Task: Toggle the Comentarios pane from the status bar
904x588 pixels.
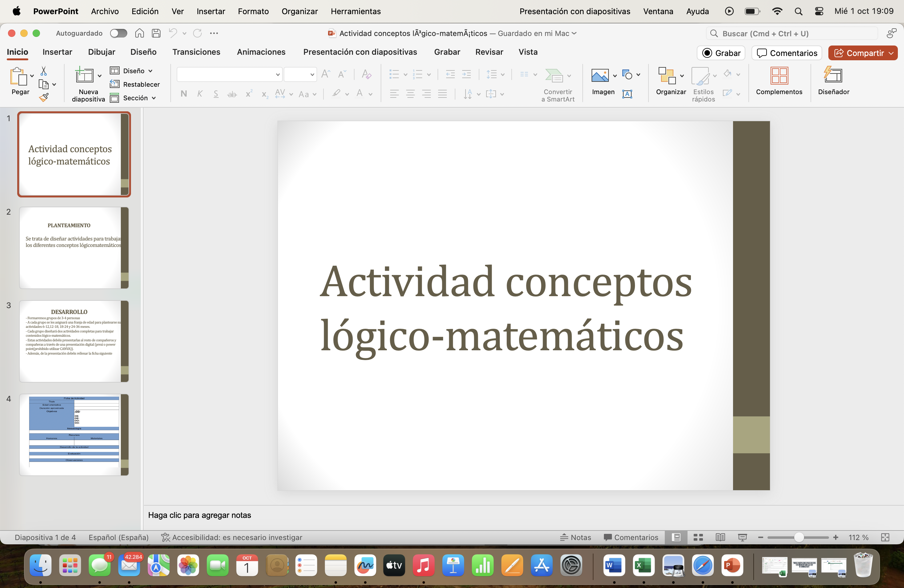Action: click(631, 537)
